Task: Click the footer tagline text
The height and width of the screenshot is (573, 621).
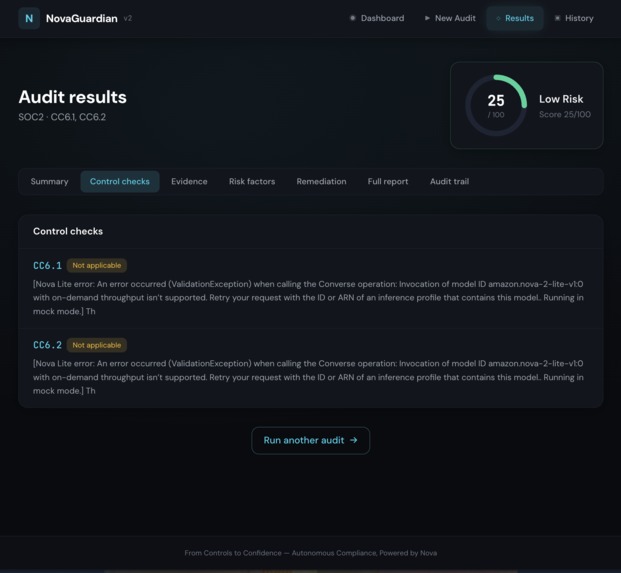Action: pyautogui.click(x=310, y=553)
